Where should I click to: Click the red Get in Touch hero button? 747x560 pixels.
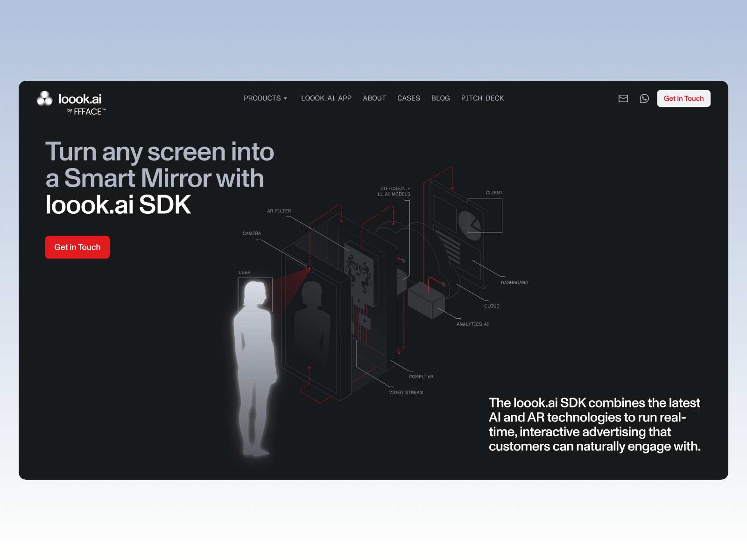point(78,247)
